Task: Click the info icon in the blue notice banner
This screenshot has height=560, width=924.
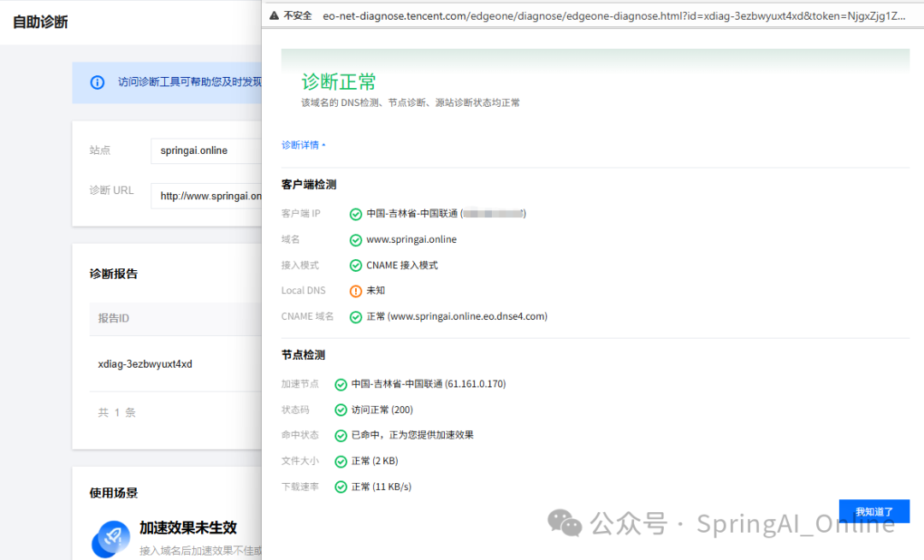Action: click(98, 82)
